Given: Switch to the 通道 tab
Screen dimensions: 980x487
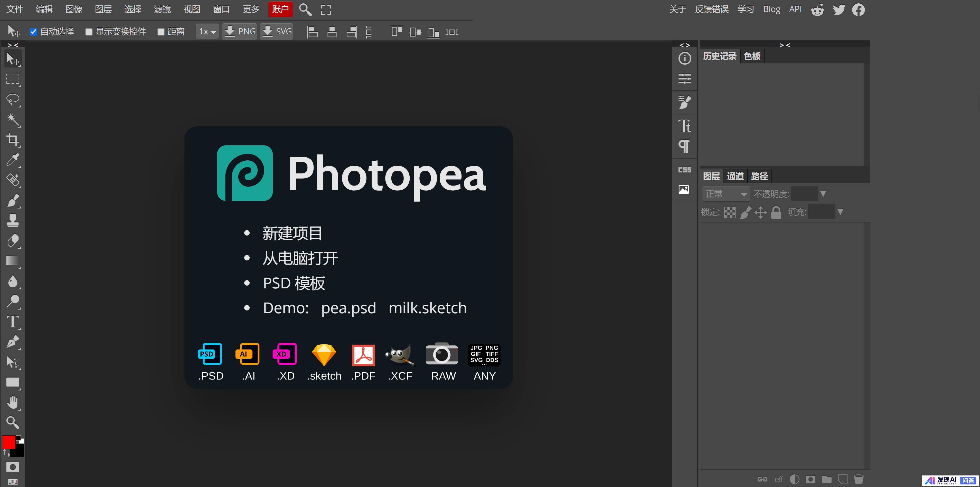Looking at the screenshot, I should click(735, 176).
